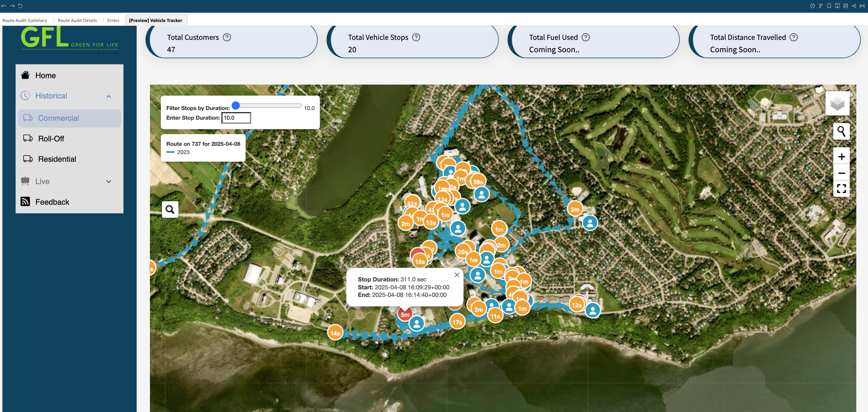Click the map zoom in button
868x412 pixels.
[x=841, y=157]
